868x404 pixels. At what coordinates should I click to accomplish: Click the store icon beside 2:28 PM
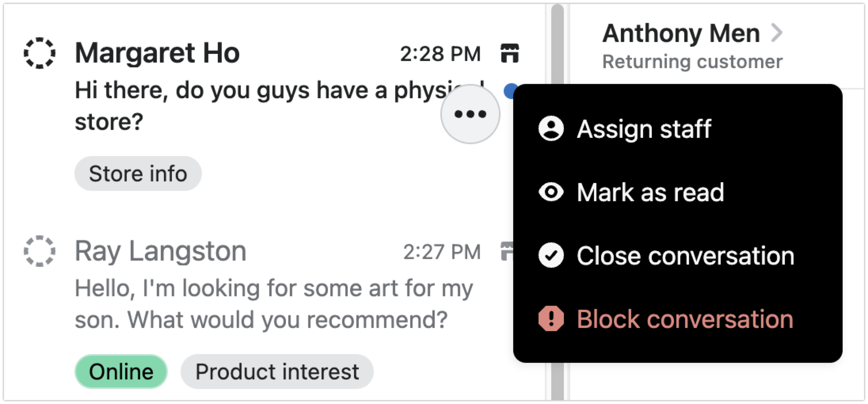pos(510,53)
